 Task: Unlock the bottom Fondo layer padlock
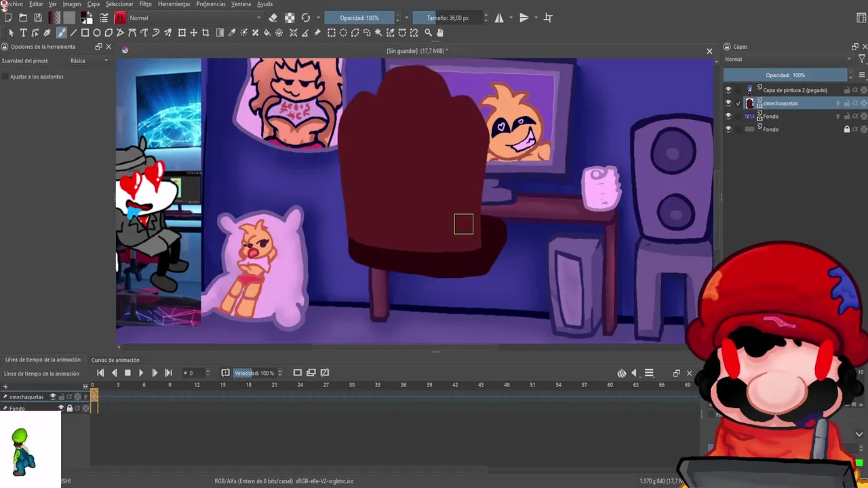846,129
